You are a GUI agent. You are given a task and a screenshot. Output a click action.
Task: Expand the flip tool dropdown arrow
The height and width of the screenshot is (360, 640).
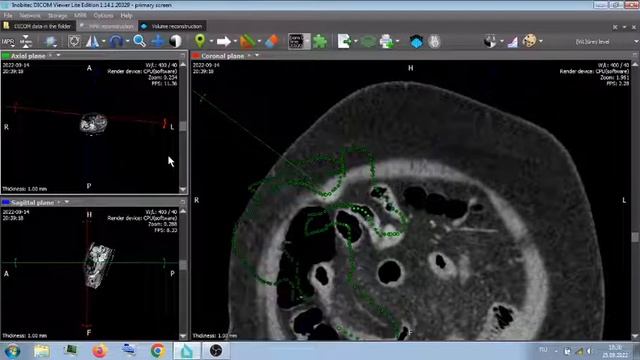point(104,41)
